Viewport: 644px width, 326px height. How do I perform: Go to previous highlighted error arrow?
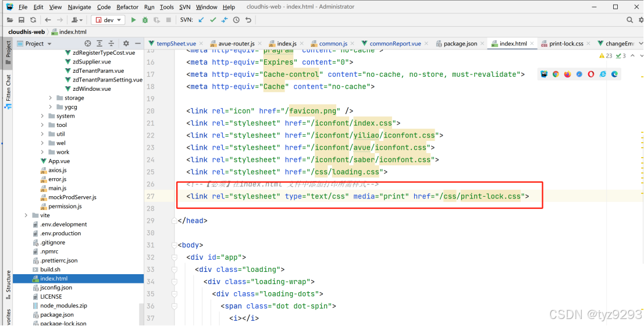pos(632,55)
